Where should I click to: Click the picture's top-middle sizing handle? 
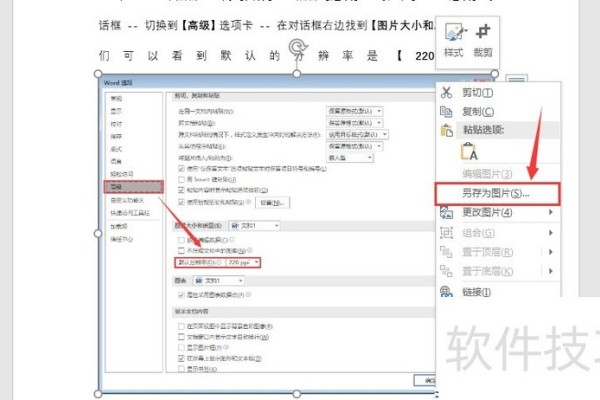(x=297, y=73)
